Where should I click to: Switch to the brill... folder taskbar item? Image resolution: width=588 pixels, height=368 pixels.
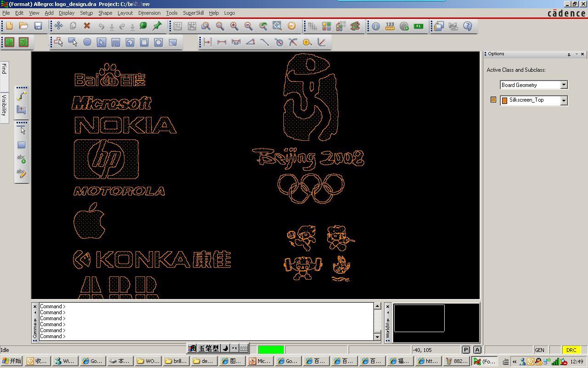(176, 361)
